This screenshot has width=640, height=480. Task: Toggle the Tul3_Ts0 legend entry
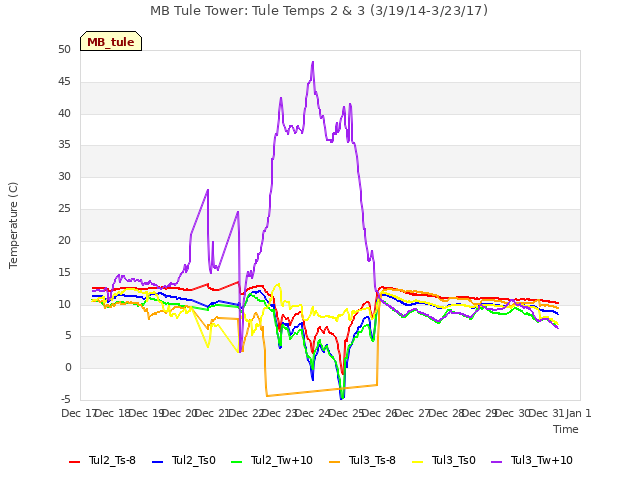[444, 460]
